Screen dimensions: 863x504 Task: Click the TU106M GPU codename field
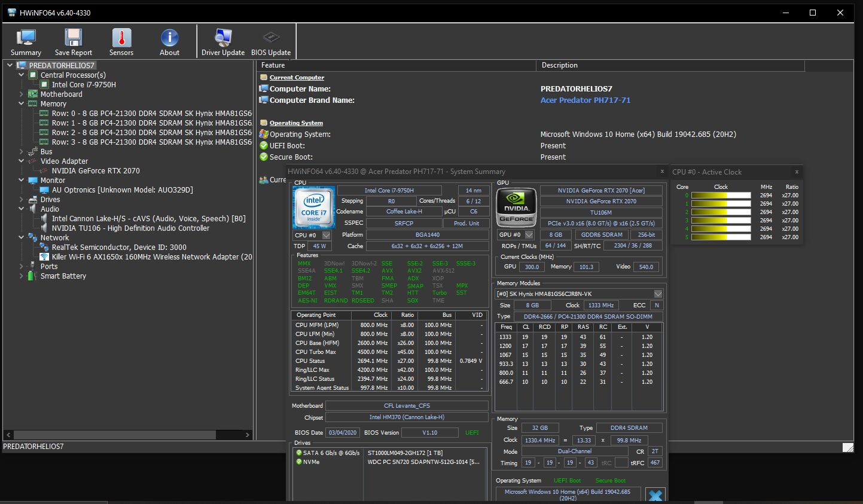point(601,212)
